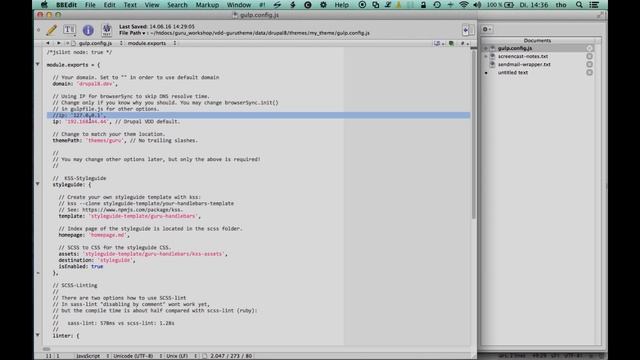Close gulp.config.js with its sidebar circle button
Screen dimensions: 640x360
[x=589, y=48]
